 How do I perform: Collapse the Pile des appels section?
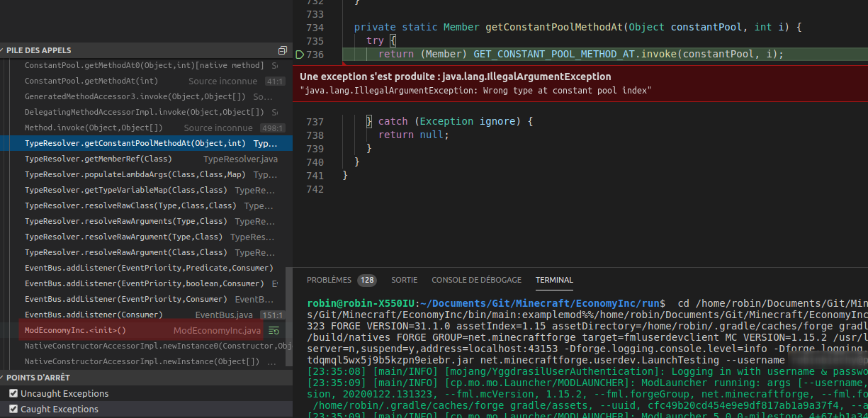pyautogui.click(x=39, y=51)
